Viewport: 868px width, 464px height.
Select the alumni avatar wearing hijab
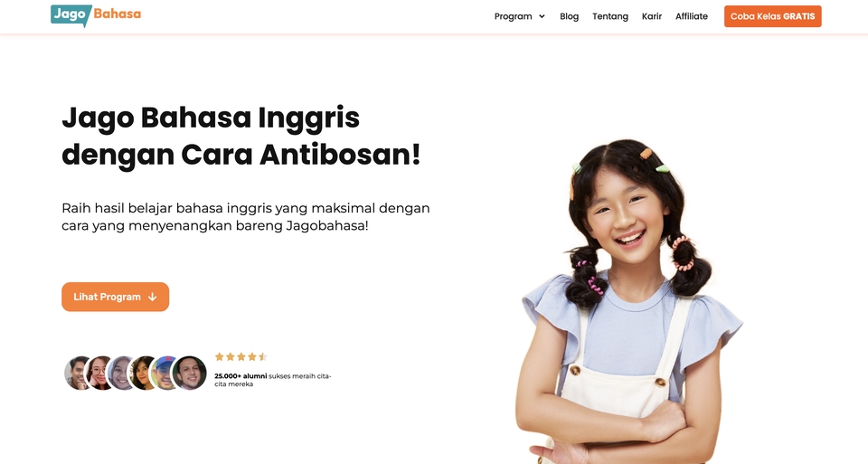coord(121,373)
